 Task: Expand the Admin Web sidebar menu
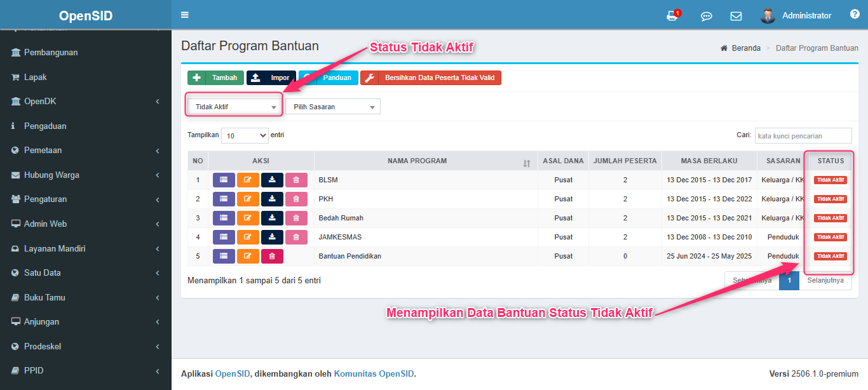point(86,224)
